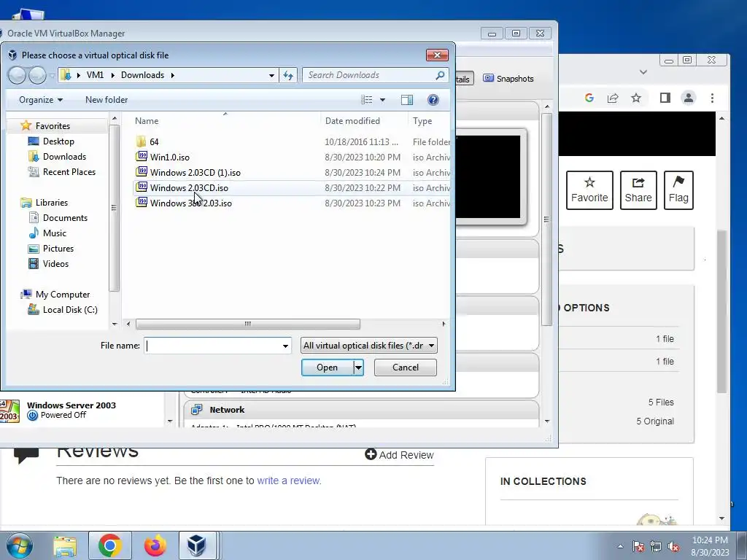The image size is (747, 560).
Task: Open the Chrome profile avatar
Action: click(689, 98)
